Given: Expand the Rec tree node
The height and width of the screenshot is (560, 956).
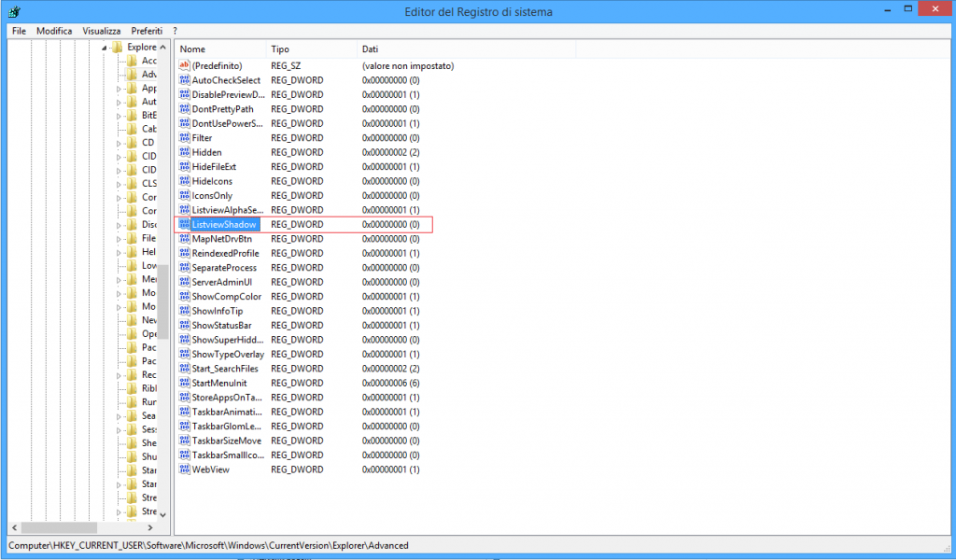Looking at the screenshot, I should point(119,375).
